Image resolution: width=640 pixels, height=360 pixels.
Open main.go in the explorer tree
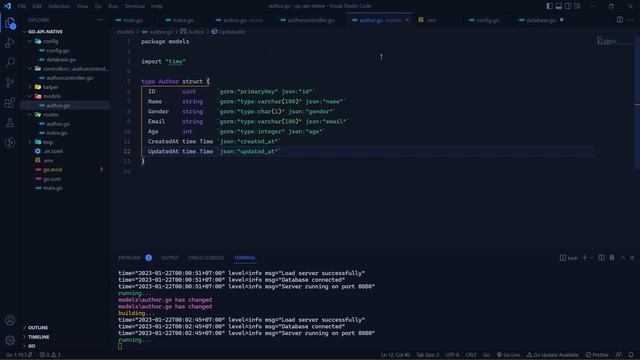(x=53, y=188)
